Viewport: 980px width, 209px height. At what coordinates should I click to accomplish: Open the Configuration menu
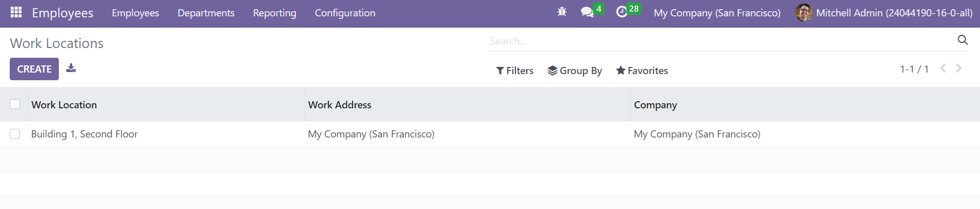point(345,13)
